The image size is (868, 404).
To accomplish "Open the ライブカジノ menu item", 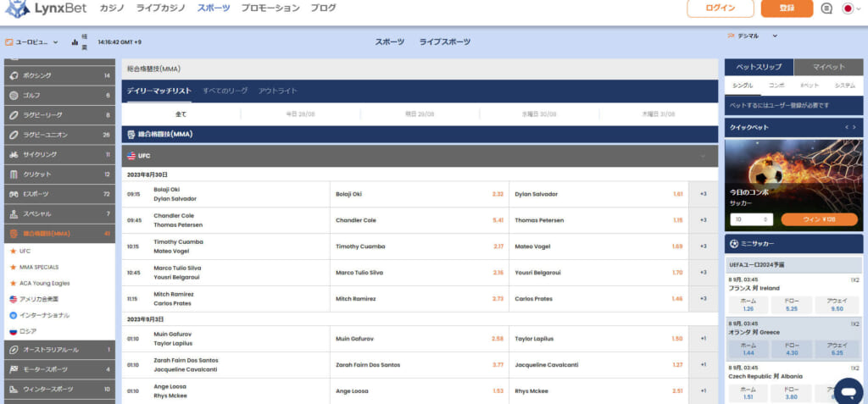I will click(x=160, y=8).
